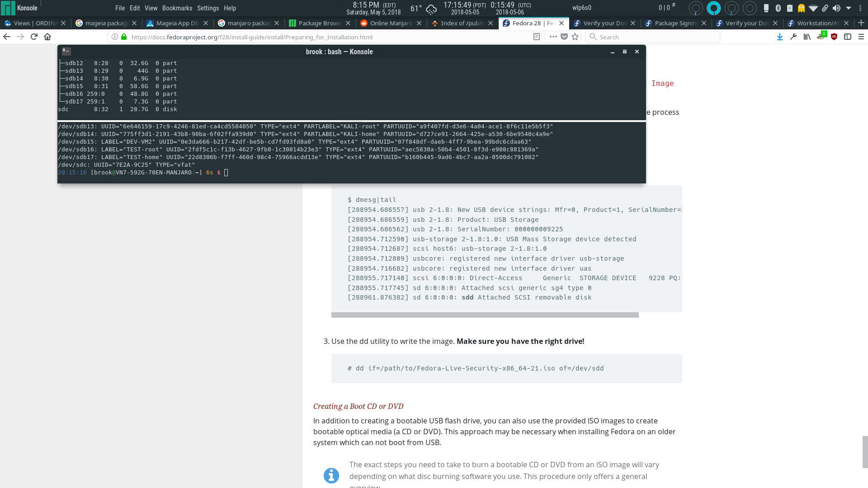Open page actions three-dot menu
Screen dimensions: 868x488
(553, 37)
